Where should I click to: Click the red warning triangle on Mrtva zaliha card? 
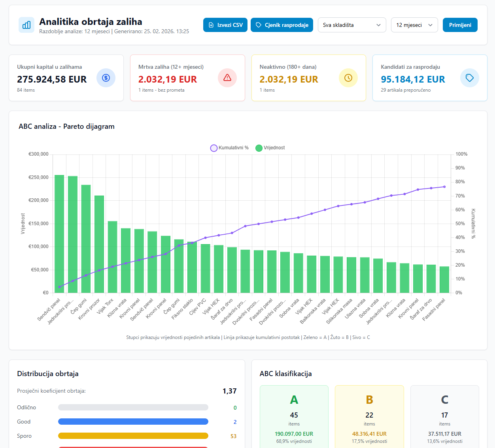[227, 78]
